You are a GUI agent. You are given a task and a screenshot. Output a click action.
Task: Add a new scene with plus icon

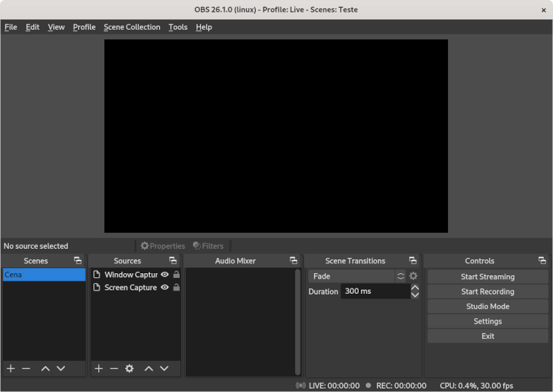click(x=10, y=368)
